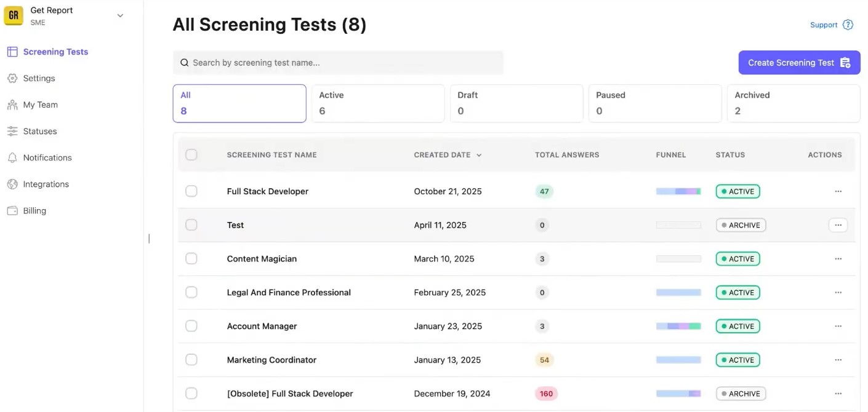Switch to the Archived filter tab
This screenshot has width=868, height=412.
coord(793,103)
